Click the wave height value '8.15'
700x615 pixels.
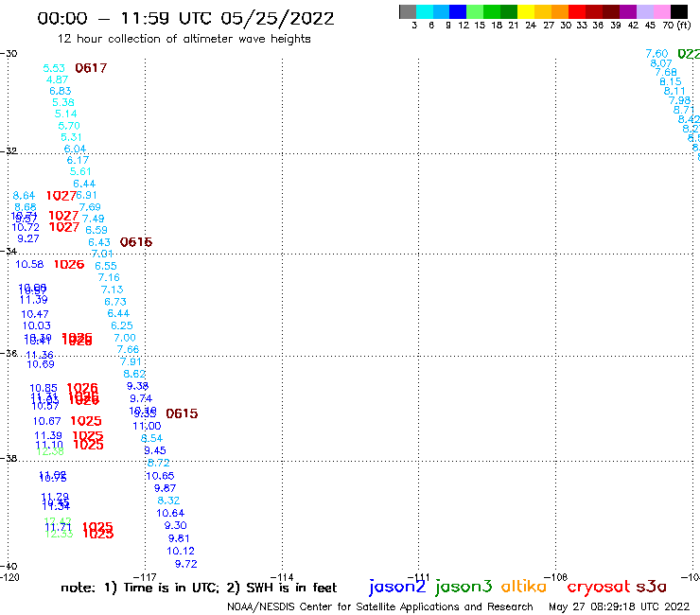pyautogui.click(x=671, y=81)
